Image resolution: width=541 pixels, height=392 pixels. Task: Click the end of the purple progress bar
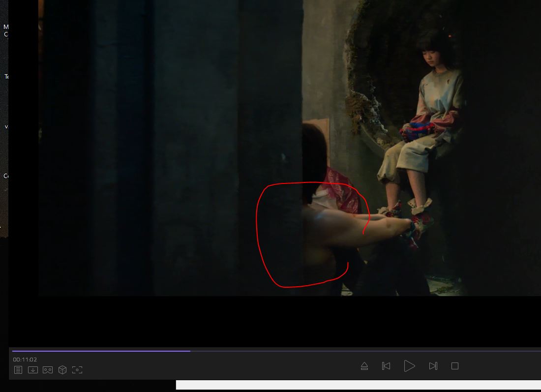point(189,351)
